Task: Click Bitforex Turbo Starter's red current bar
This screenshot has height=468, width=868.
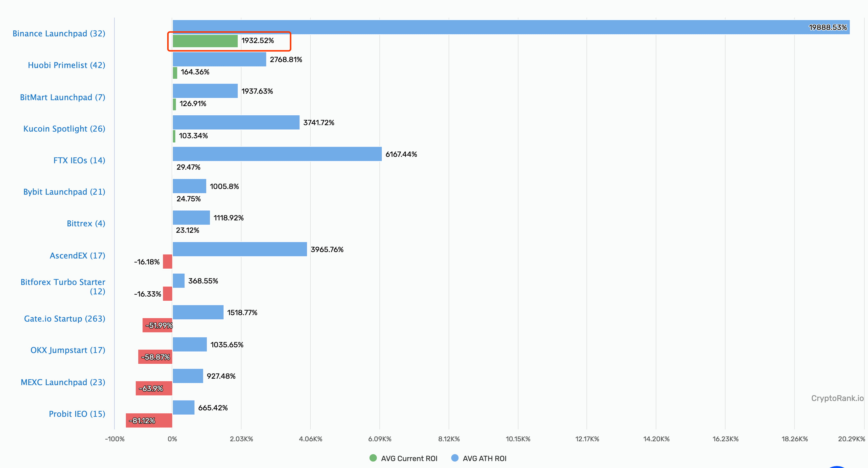Action: tap(167, 294)
